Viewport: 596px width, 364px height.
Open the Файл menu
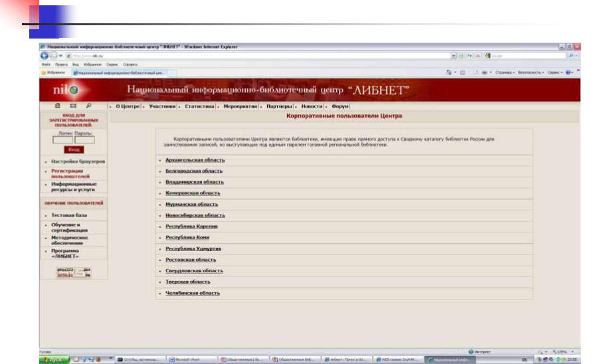coord(46,64)
